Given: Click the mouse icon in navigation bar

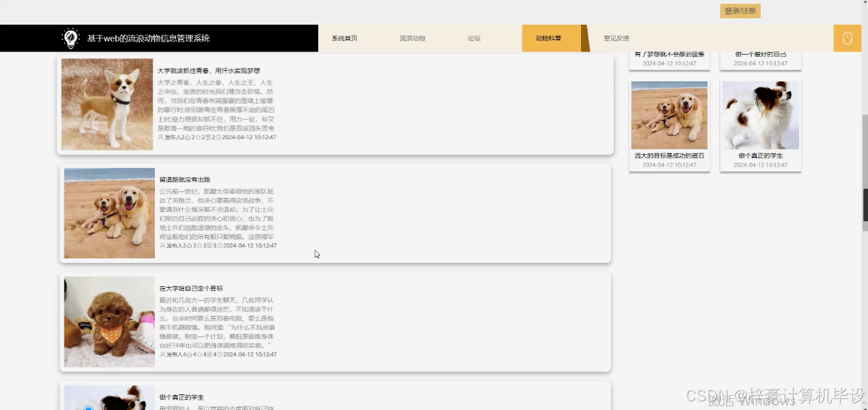Looking at the screenshot, I should [847, 38].
